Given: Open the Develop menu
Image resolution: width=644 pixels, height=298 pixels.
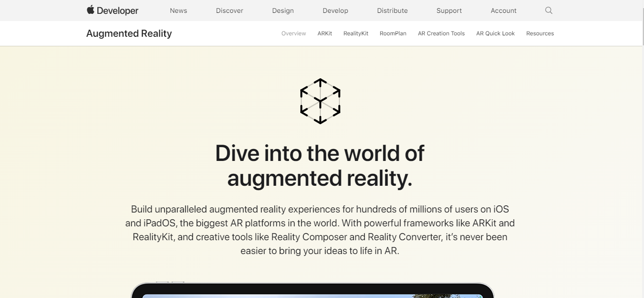Looking at the screenshot, I should 336,11.
